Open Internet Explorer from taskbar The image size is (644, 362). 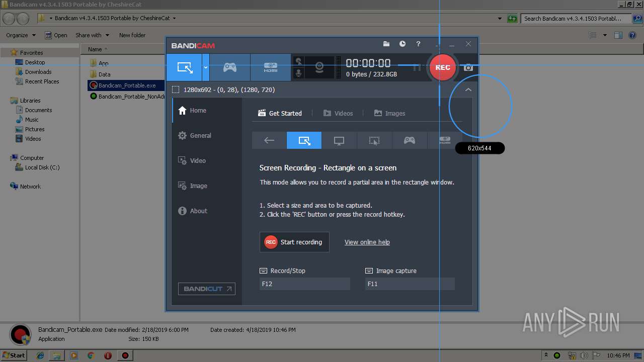tap(40, 355)
